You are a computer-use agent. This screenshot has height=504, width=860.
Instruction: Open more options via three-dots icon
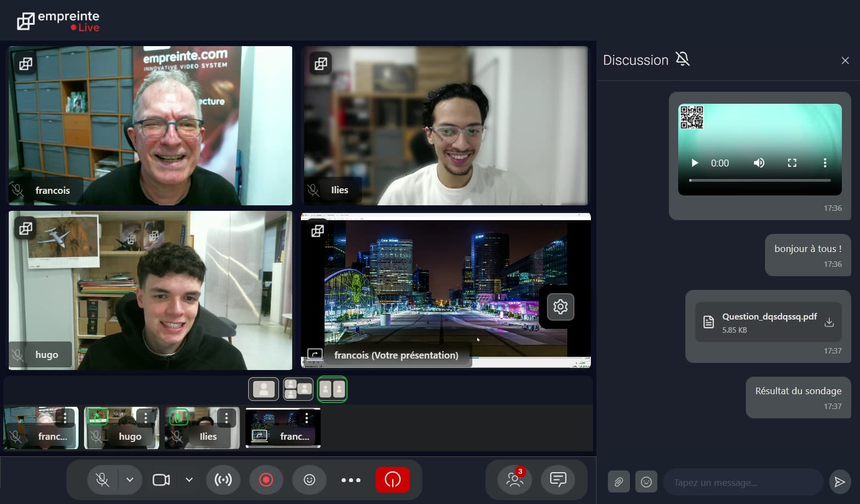351,479
